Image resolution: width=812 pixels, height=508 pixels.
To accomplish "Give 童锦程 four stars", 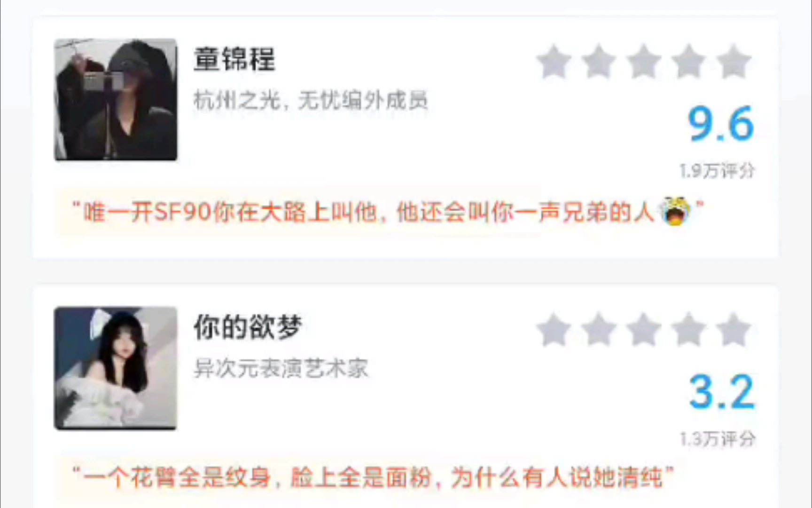I will coord(688,62).
